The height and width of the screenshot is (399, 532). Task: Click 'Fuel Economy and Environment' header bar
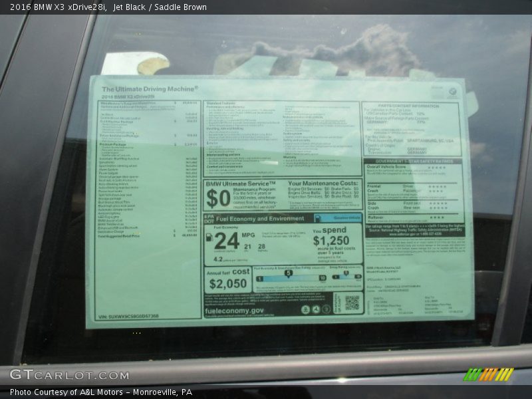coord(260,219)
